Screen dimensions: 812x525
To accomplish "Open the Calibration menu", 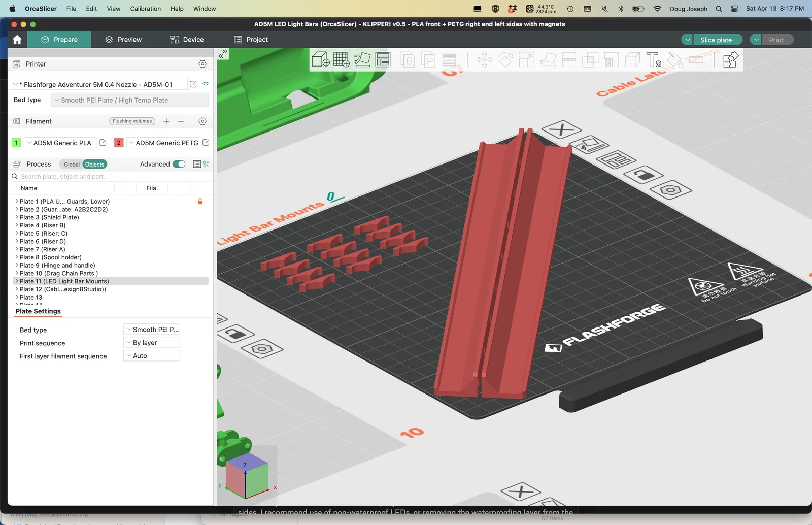I will click(x=145, y=9).
